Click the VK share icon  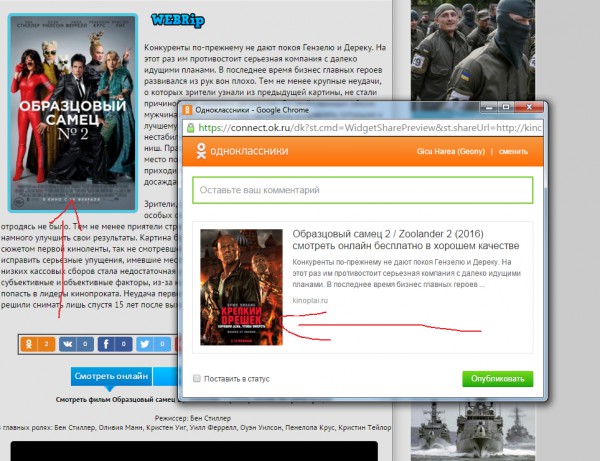67,344
